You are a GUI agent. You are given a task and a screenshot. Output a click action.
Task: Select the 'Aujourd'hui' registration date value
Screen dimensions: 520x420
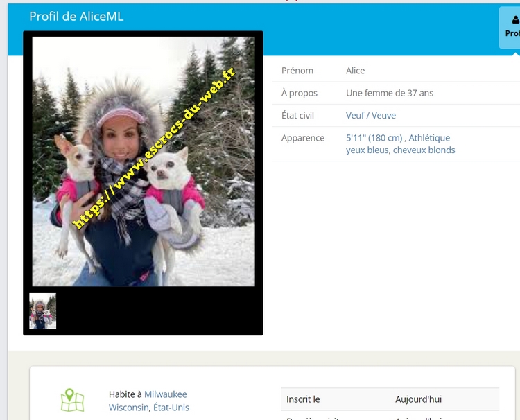click(418, 399)
